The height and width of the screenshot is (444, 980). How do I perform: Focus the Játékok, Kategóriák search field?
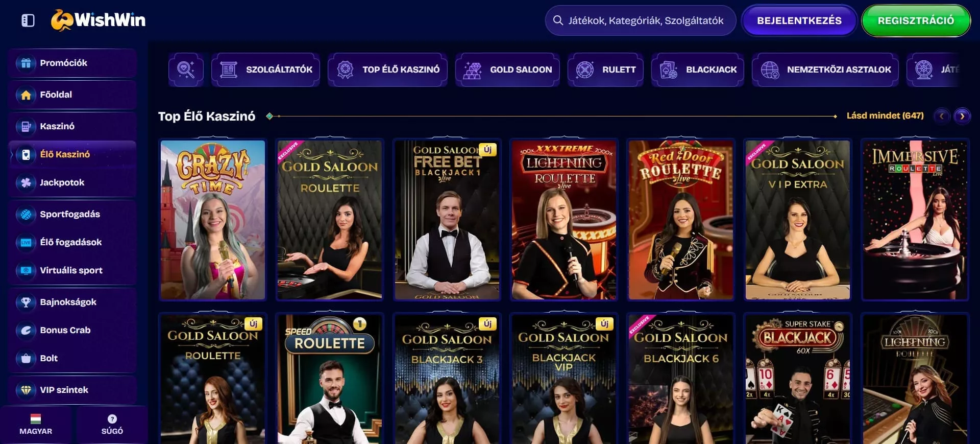(641, 20)
